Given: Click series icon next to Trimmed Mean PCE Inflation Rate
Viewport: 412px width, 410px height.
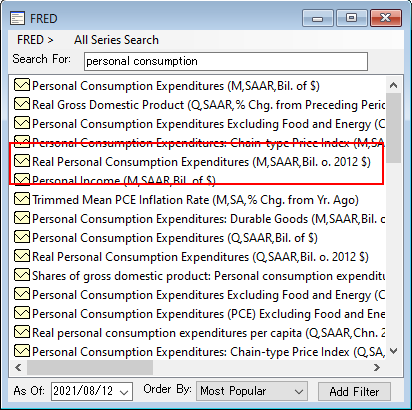Looking at the screenshot, I should [x=22, y=199].
